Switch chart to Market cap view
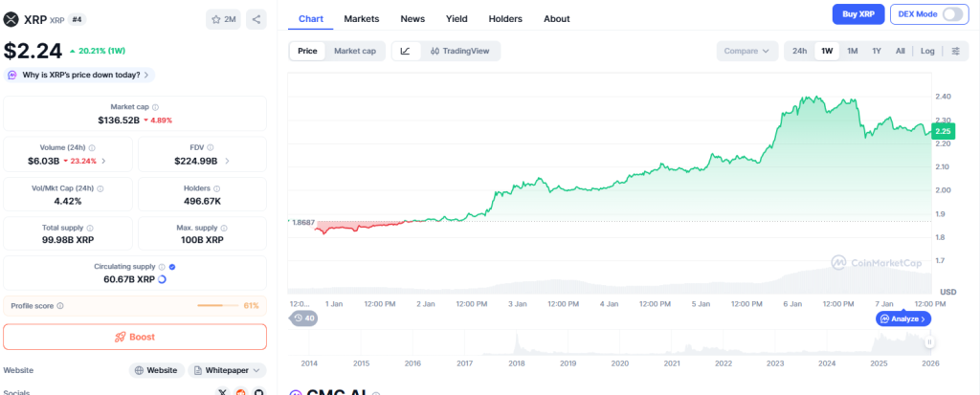 pos(354,51)
